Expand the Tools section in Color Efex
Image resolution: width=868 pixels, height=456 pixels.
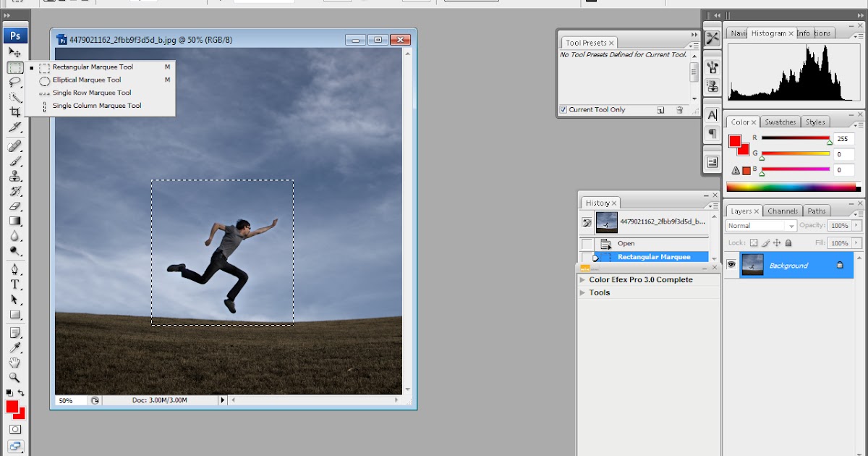(x=582, y=292)
